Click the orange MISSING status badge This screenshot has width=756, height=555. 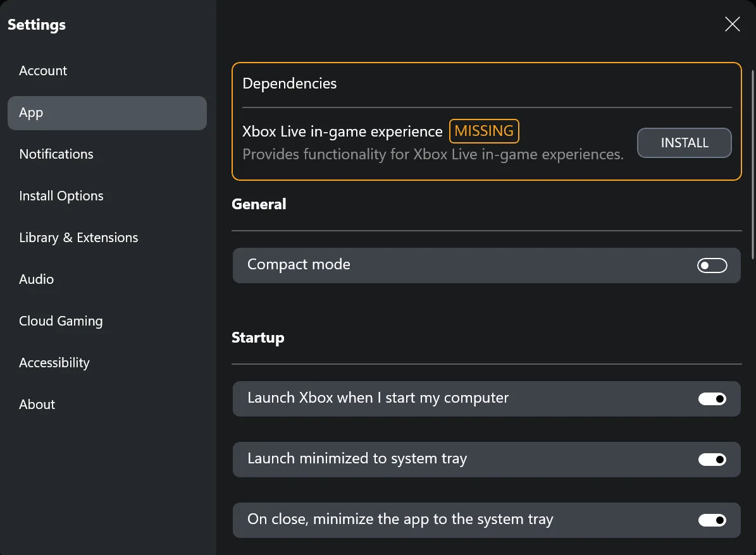click(484, 131)
